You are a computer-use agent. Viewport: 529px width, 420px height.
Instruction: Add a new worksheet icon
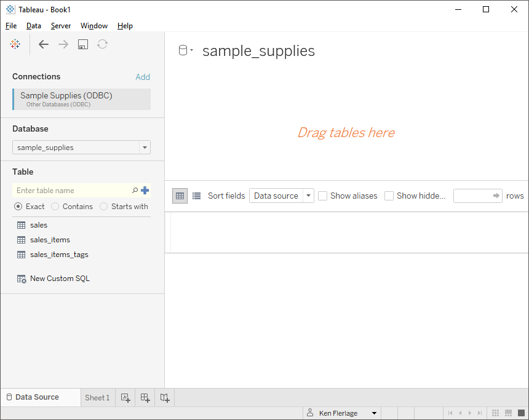tap(125, 398)
